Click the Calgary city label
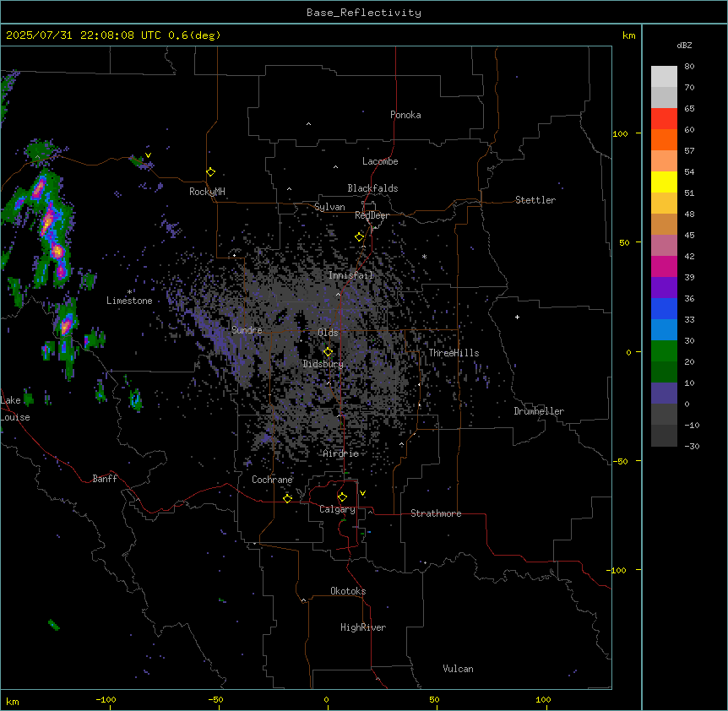 coord(337,509)
